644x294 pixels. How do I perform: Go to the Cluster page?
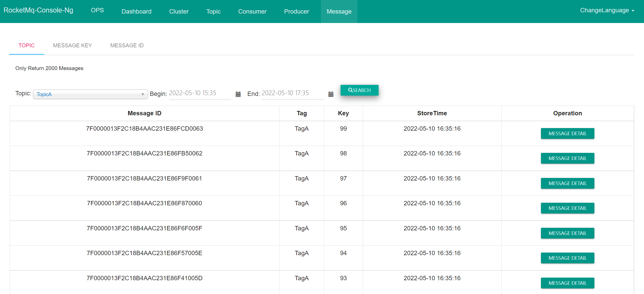pyautogui.click(x=179, y=12)
